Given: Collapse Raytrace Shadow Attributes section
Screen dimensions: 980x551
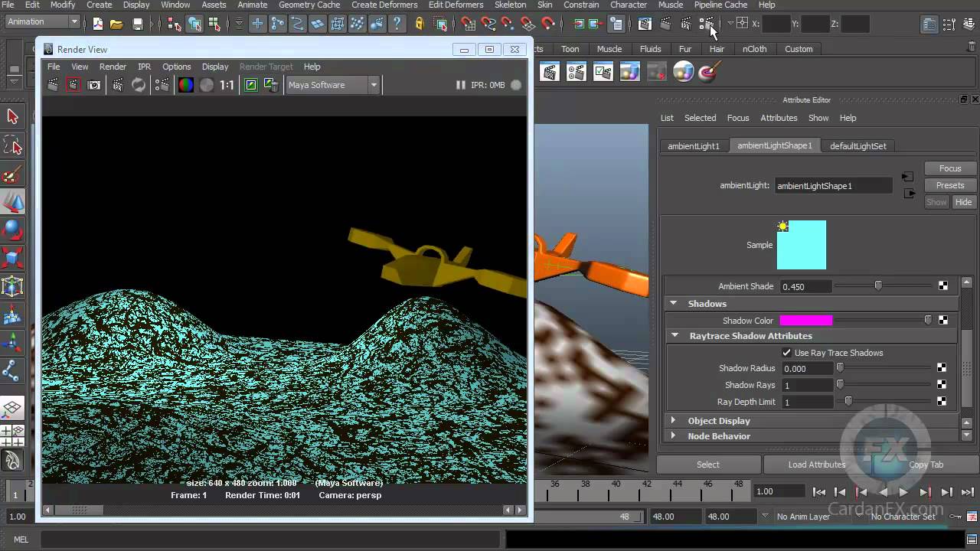Looking at the screenshot, I should [675, 336].
